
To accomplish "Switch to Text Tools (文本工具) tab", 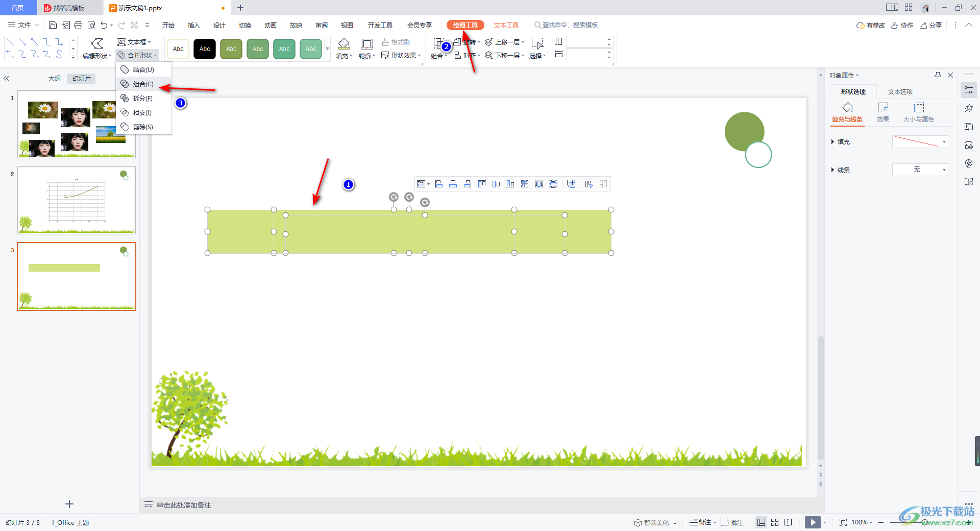I will (506, 25).
